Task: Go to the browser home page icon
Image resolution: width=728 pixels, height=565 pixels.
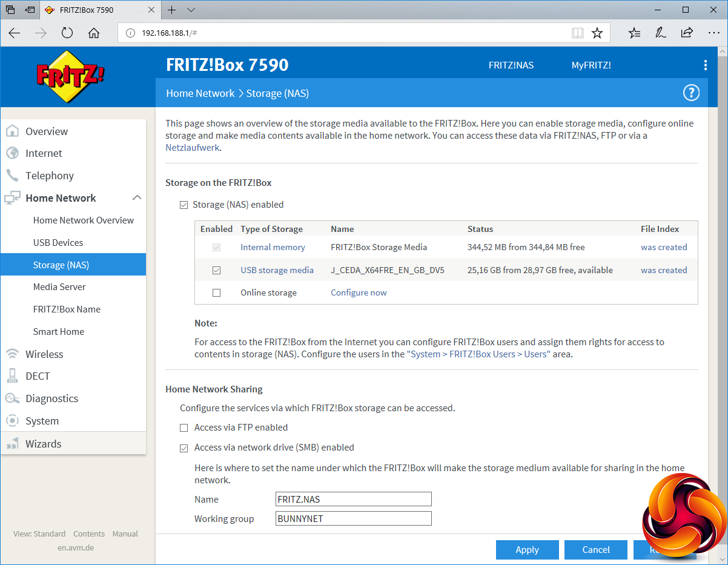Action: [94, 33]
